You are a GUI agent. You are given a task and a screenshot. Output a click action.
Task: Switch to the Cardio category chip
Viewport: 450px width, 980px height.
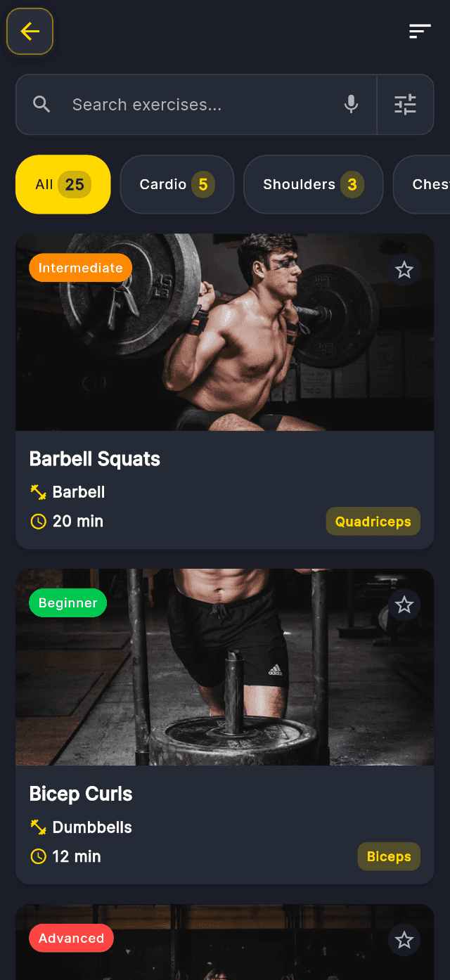pyautogui.click(x=177, y=184)
